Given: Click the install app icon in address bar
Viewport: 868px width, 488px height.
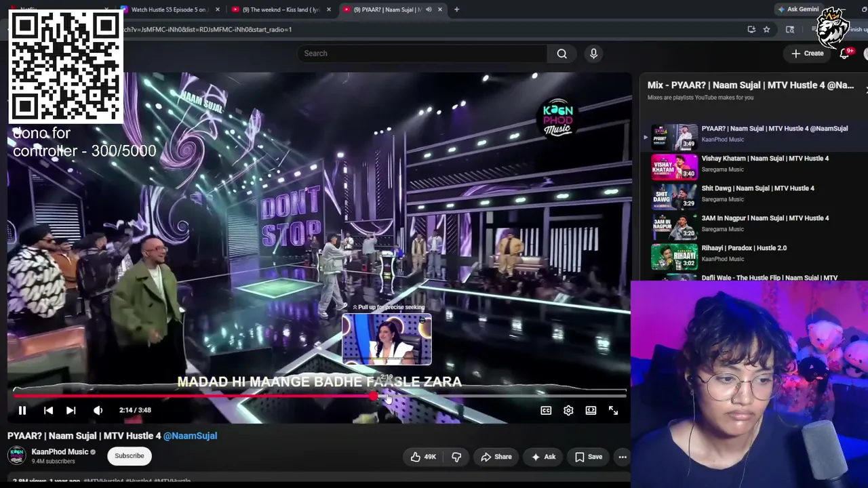Looking at the screenshot, I should (x=751, y=29).
